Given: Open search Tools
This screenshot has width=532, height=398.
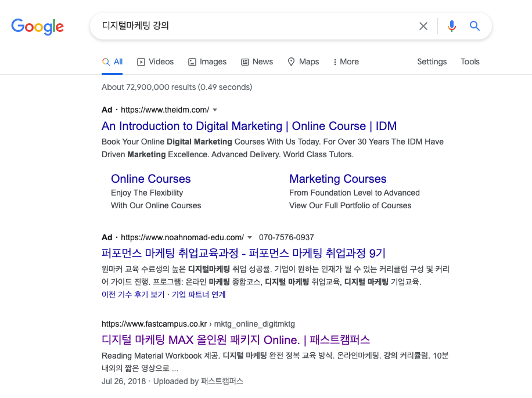Looking at the screenshot, I should (470, 61).
